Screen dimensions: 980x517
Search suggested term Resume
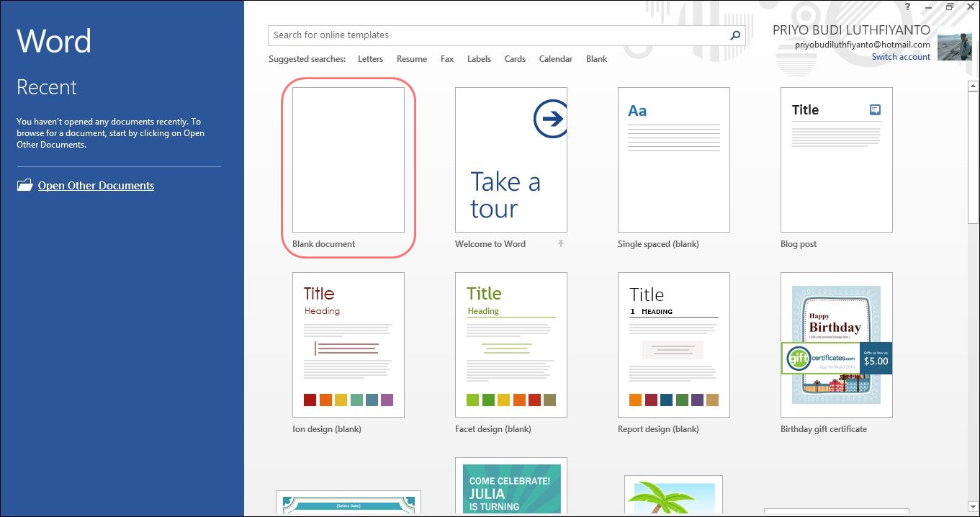click(x=412, y=59)
